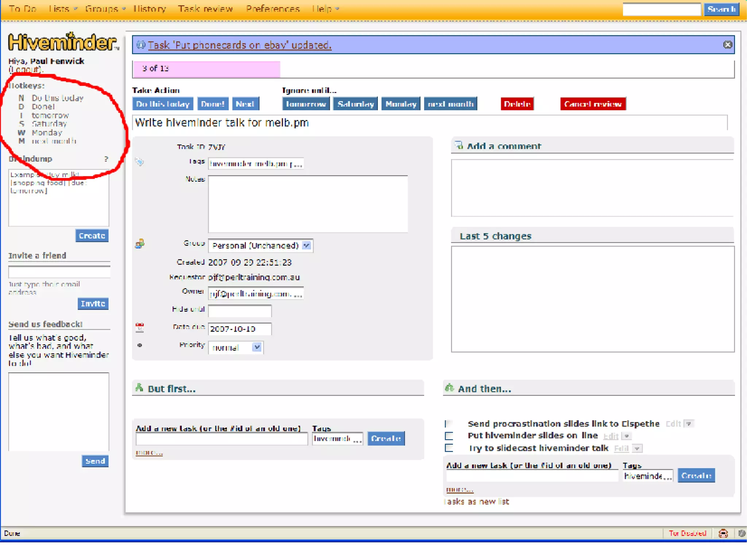Open the Group Personal dropdown
The image size is (747, 560).
[260, 246]
